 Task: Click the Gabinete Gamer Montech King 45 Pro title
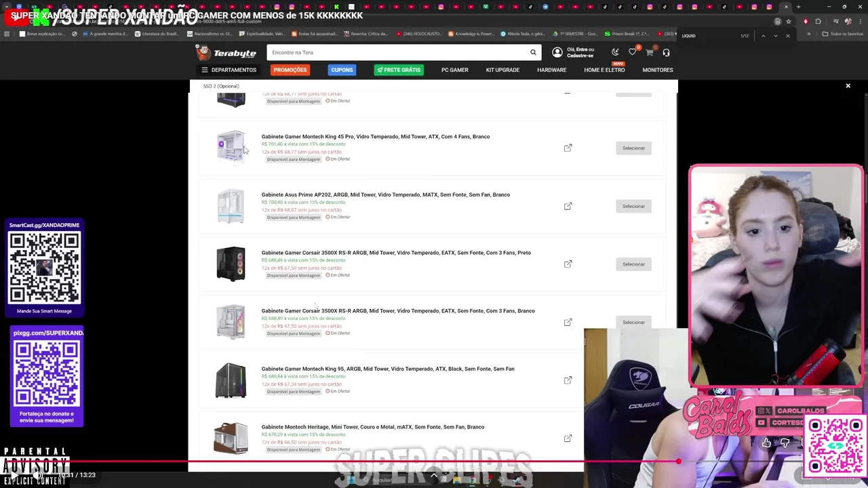pos(376,137)
